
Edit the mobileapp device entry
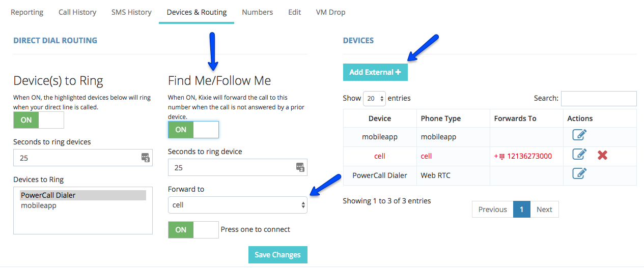click(x=579, y=135)
